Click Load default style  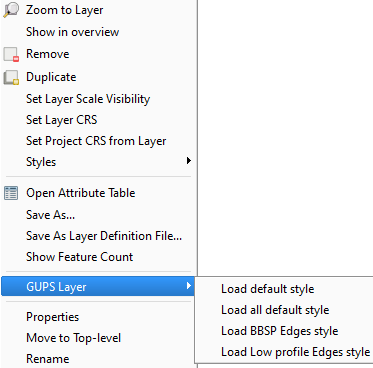coord(268,289)
